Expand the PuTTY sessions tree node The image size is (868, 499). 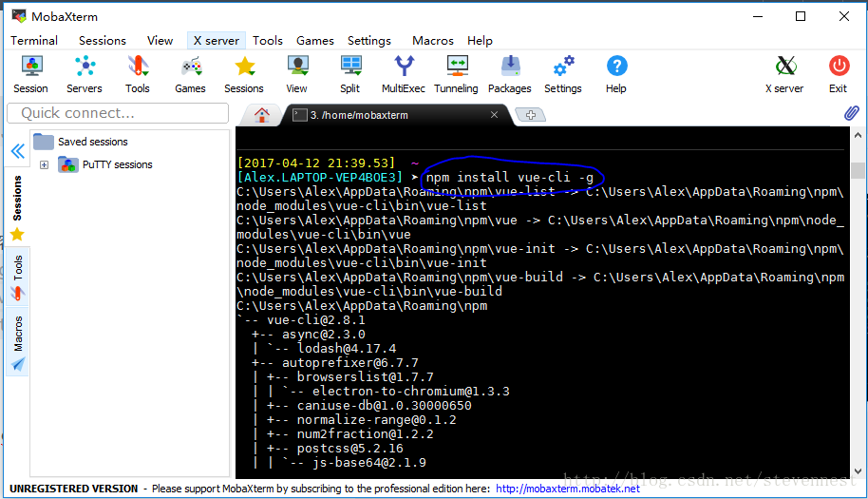coord(45,165)
